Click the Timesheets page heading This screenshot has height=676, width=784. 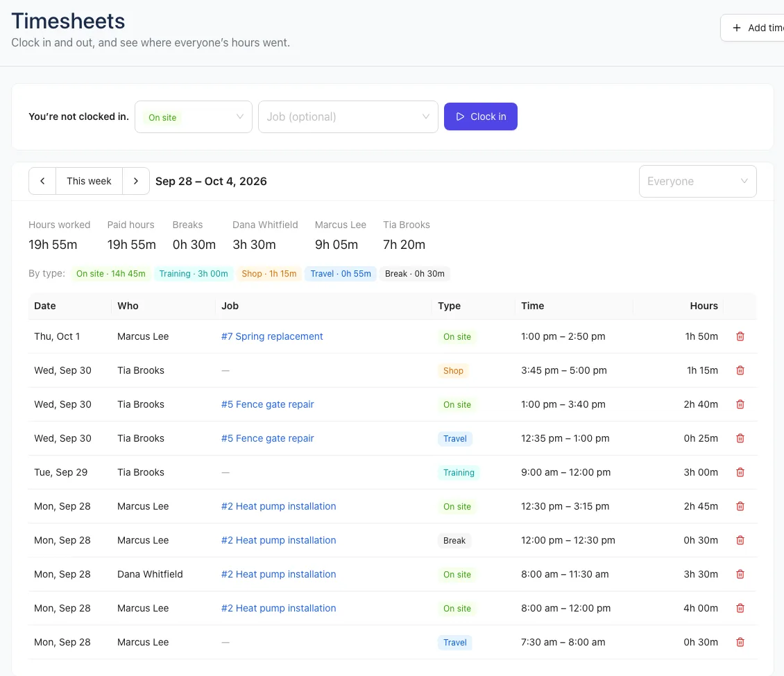[x=68, y=21]
